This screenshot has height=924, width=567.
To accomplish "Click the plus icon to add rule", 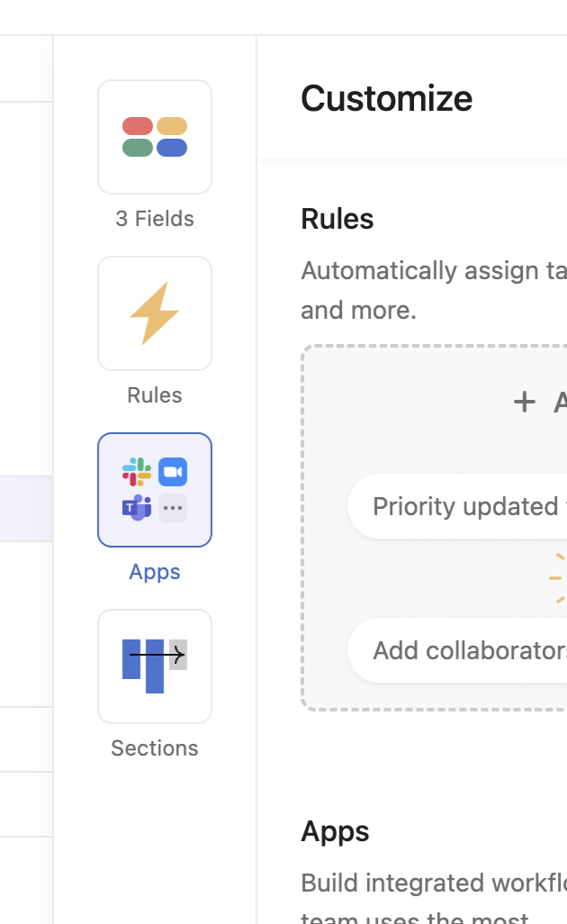I will click(524, 402).
